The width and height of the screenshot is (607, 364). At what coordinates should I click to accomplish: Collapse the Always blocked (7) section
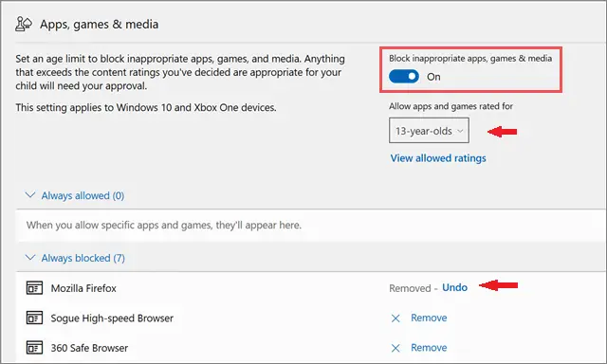coord(75,258)
